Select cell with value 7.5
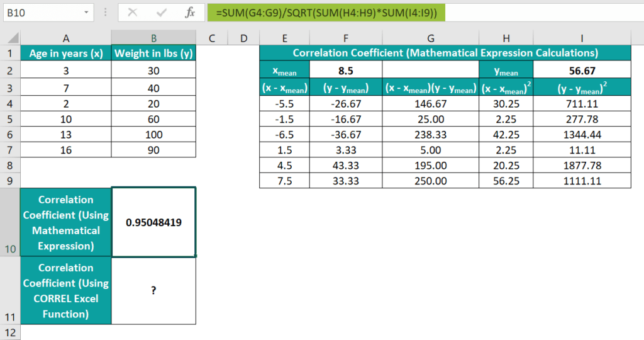The image size is (644, 340). [284, 181]
